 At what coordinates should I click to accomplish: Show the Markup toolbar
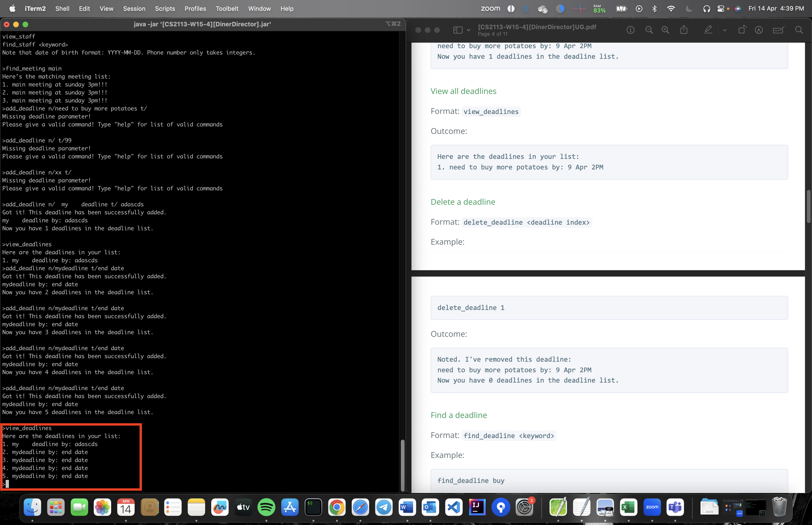(x=758, y=30)
